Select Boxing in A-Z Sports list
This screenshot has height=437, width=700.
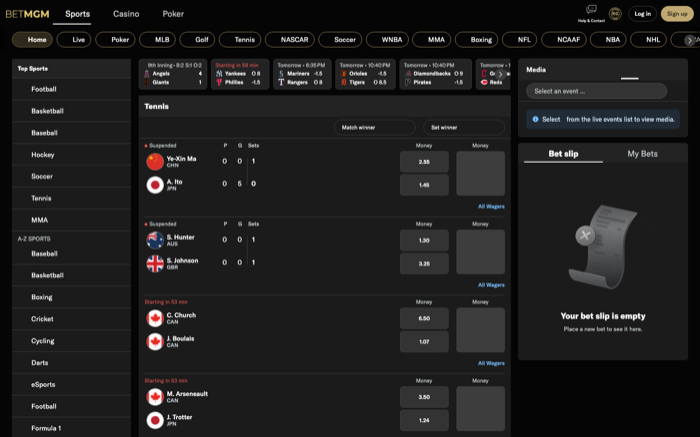point(71,297)
